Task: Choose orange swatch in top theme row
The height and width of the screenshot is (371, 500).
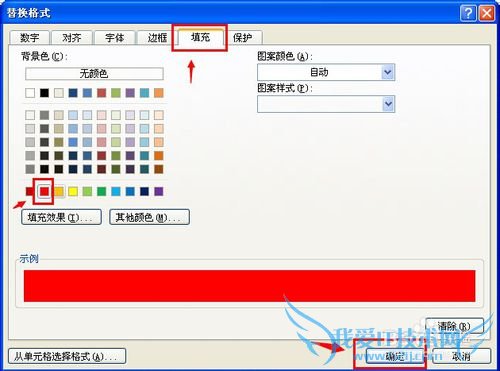Action: [159, 93]
